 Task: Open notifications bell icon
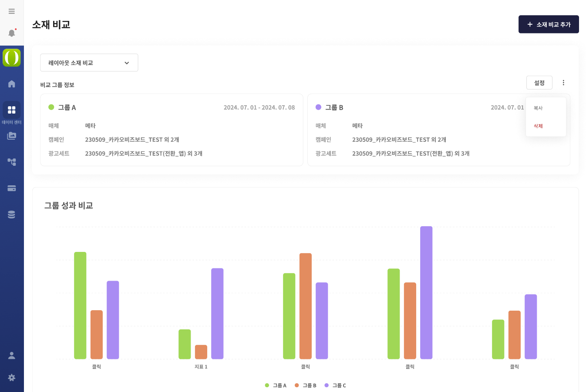[x=12, y=33]
